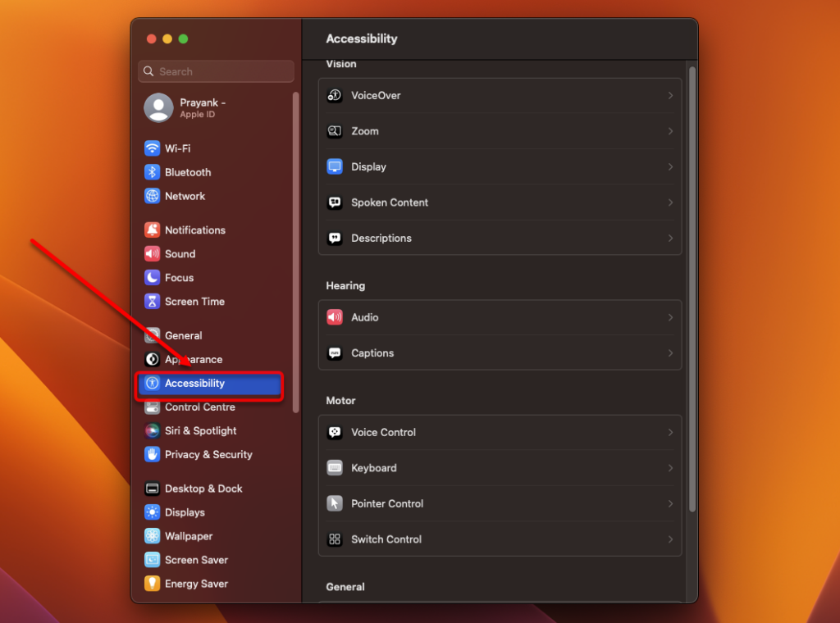
Task: Click the Search field in the sidebar
Action: point(217,71)
